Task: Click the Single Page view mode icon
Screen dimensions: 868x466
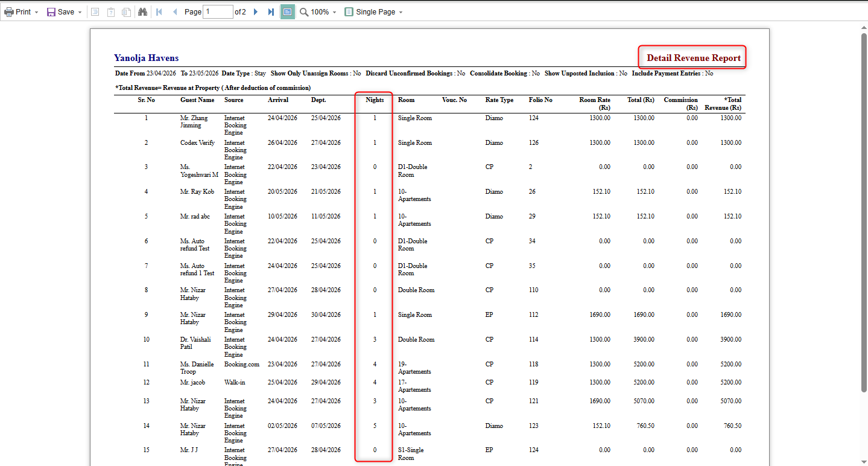Action: tap(349, 12)
